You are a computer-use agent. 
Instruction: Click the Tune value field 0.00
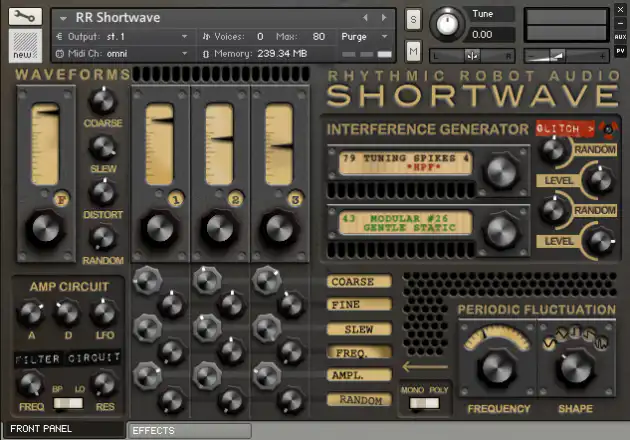click(x=490, y=35)
